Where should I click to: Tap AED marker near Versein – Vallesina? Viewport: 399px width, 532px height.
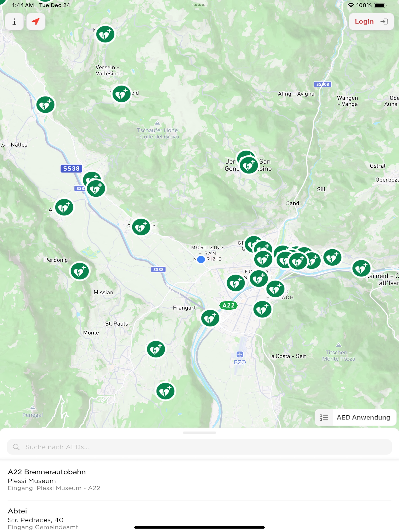(x=121, y=94)
